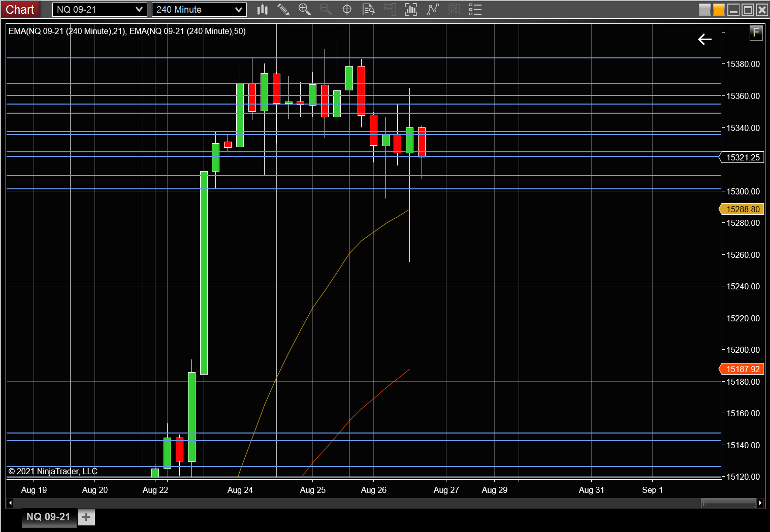Select the NQ 09-21 chart tab
Screen dimensions: 770x532
48,517
